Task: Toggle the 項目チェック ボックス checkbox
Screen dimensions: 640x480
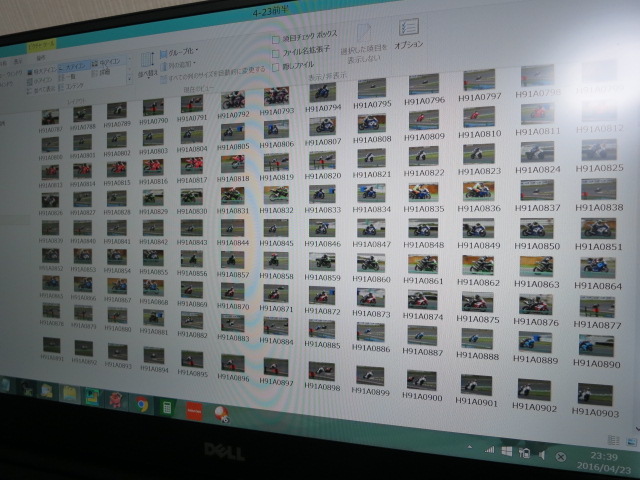Action: (x=277, y=40)
